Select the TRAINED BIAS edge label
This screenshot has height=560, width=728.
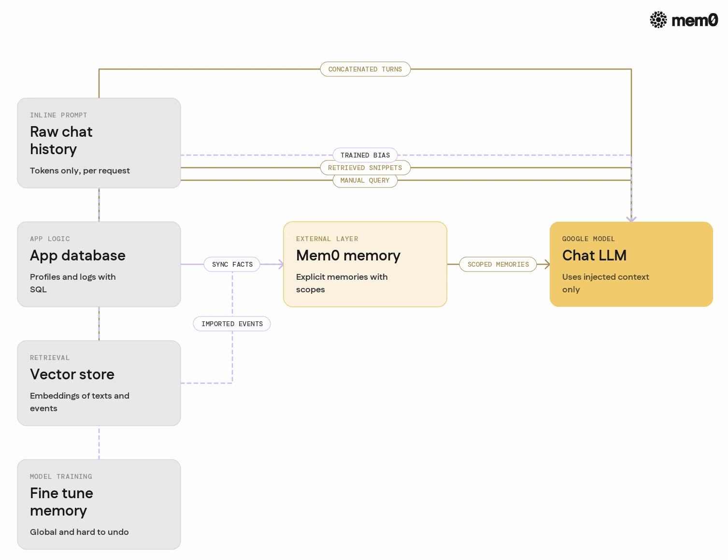[365, 155]
